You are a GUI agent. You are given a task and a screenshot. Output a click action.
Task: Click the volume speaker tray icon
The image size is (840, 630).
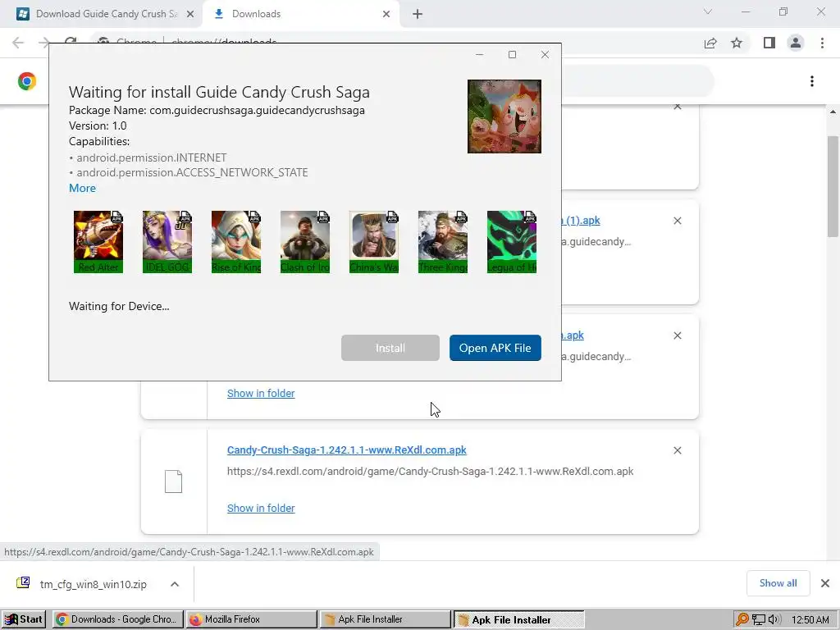pos(774,619)
